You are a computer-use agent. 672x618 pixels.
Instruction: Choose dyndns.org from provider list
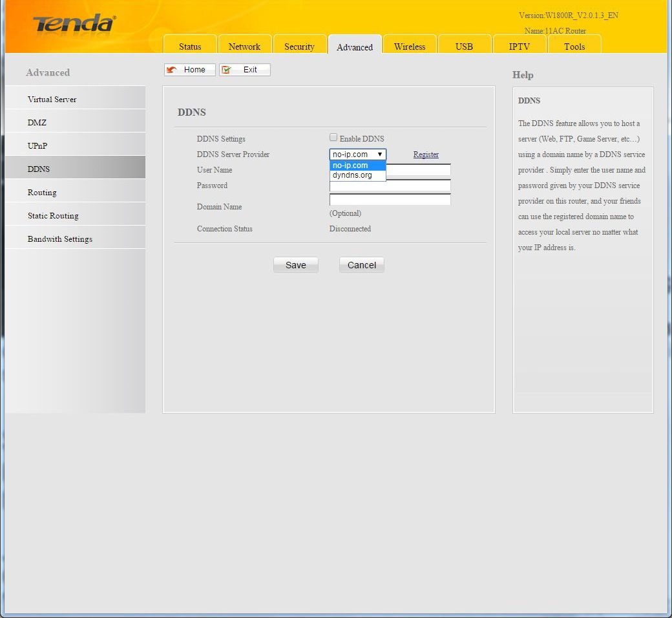[357, 175]
